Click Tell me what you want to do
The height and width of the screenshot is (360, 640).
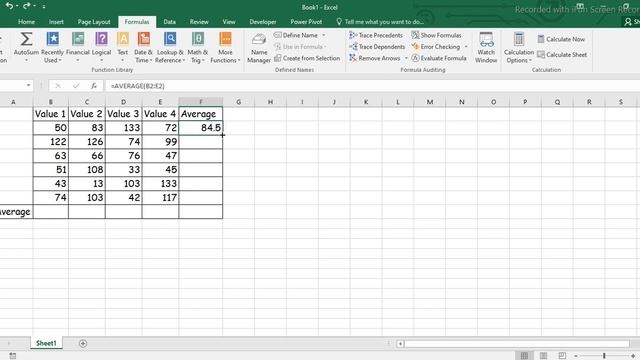tap(380, 22)
